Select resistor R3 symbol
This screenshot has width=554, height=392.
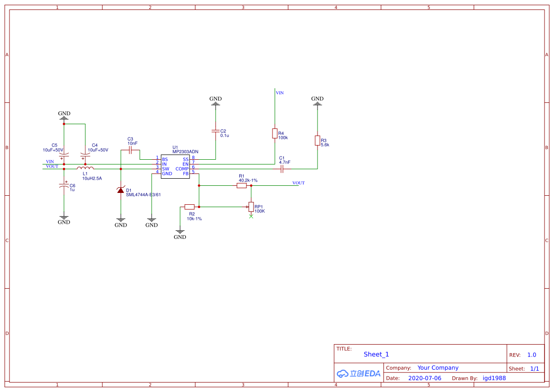coord(318,141)
